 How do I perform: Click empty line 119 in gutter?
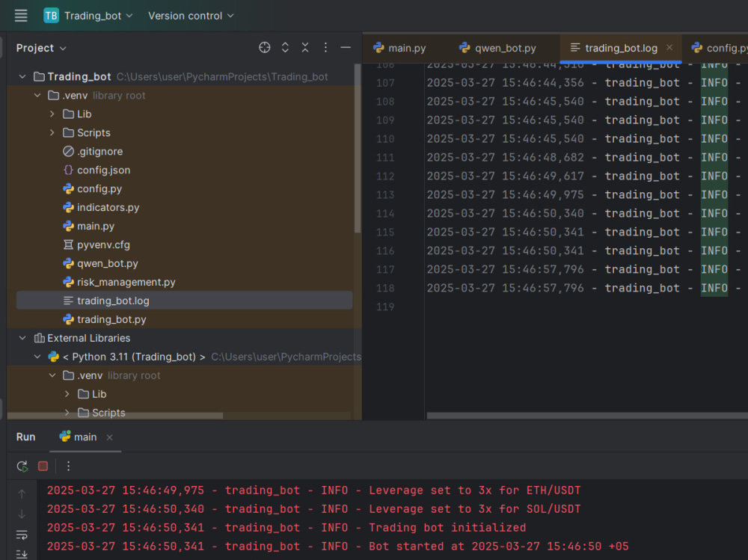point(385,307)
